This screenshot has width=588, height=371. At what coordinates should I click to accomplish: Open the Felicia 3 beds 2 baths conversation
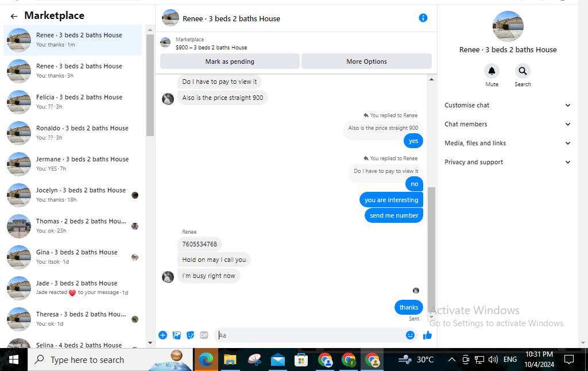click(73, 102)
